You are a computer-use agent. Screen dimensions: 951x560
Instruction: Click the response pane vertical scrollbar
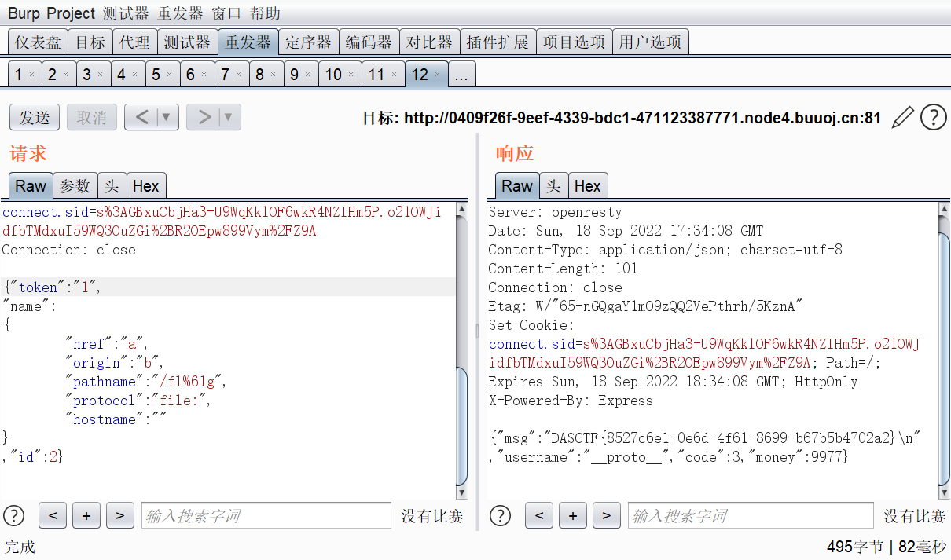click(x=945, y=350)
